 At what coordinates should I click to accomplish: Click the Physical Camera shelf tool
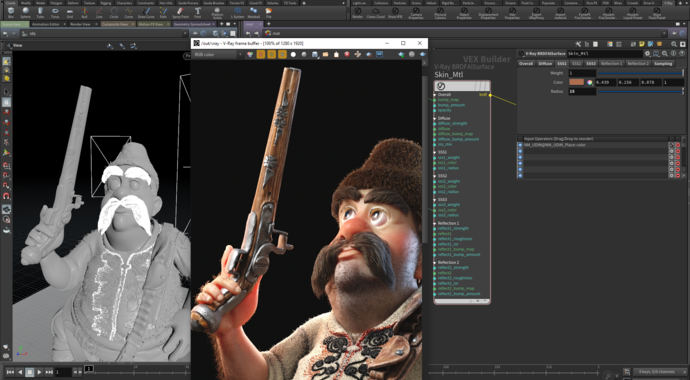click(440, 13)
